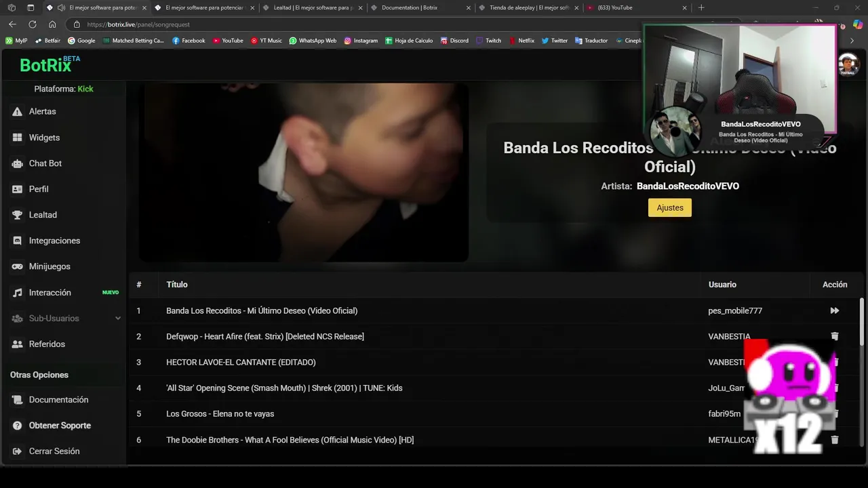Open the Alertas sidebar icon
The height and width of the screenshot is (488, 868).
click(x=17, y=111)
